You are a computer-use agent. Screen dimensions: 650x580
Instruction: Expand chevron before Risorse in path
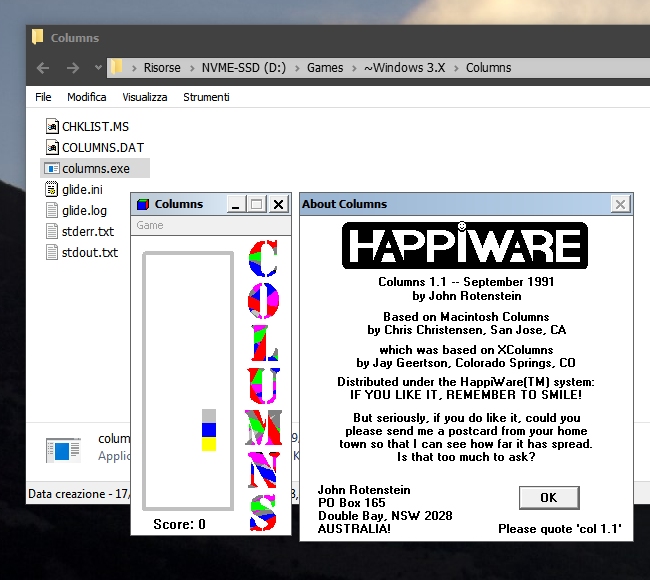(x=134, y=68)
